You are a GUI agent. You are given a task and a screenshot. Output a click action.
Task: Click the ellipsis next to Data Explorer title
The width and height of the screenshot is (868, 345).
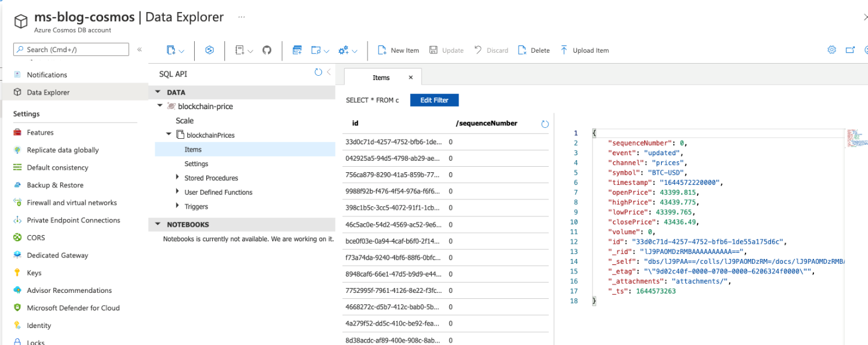click(x=241, y=17)
